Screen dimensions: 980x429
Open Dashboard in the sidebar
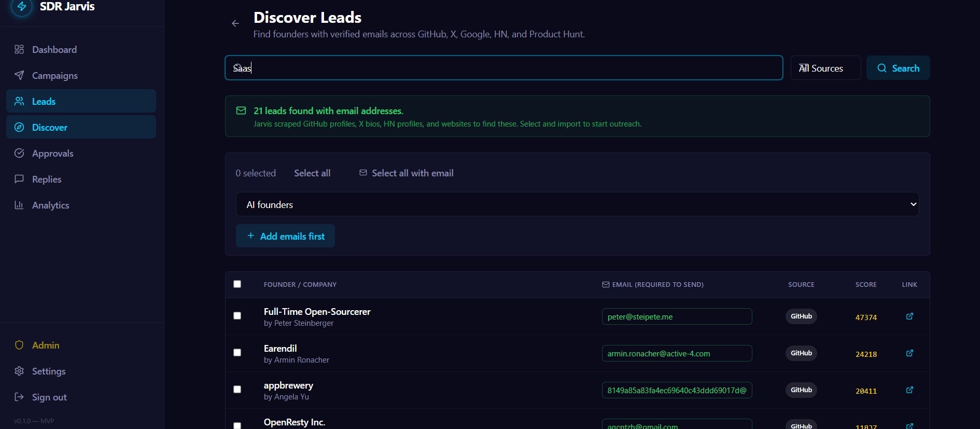tap(81, 49)
